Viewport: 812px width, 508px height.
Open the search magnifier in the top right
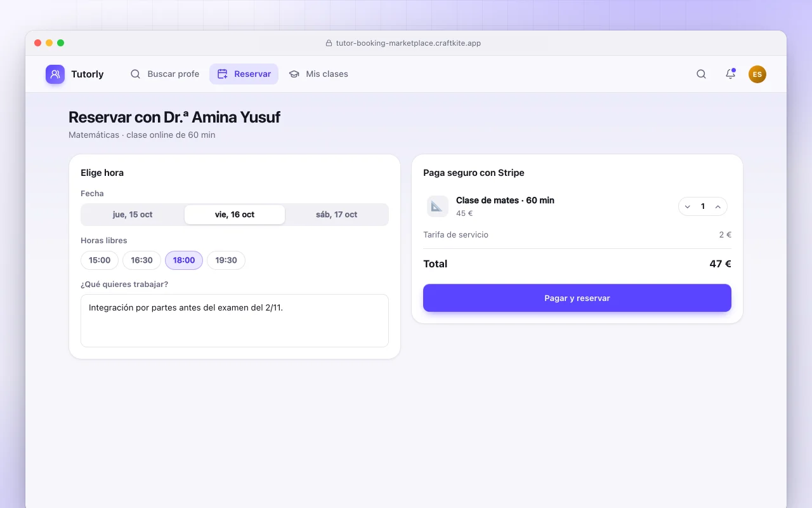[x=701, y=74]
